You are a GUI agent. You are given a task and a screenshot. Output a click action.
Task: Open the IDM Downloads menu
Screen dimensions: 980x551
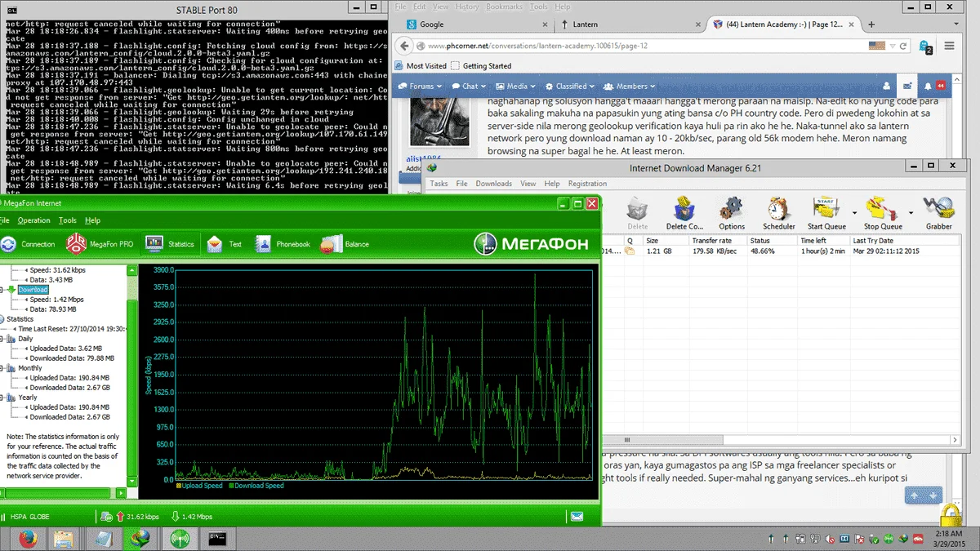[x=493, y=184]
